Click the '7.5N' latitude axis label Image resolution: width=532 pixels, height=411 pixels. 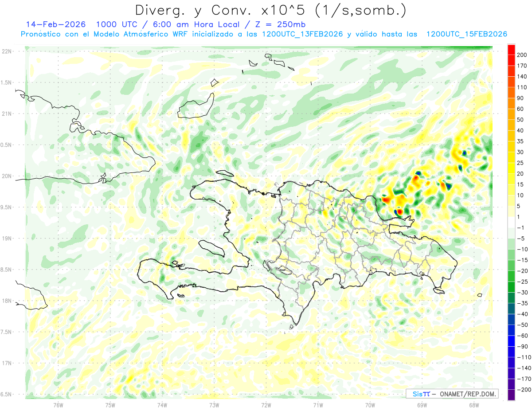pyautogui.click(x=7, y=332)
